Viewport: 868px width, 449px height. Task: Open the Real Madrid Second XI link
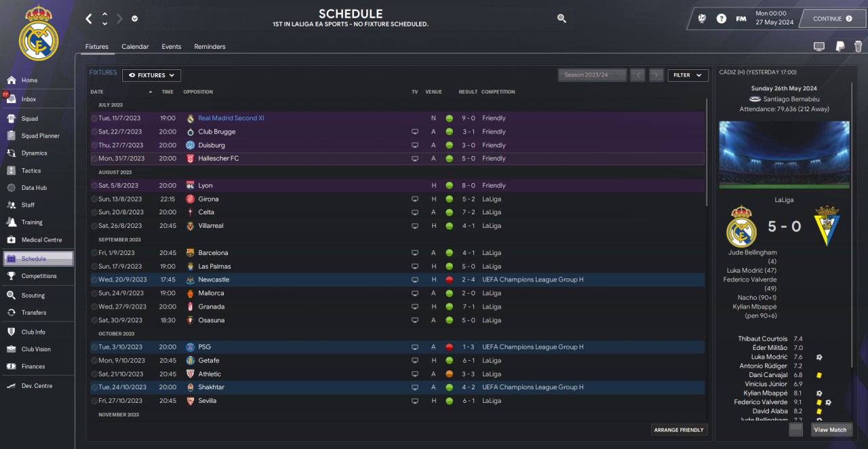(x=231, y=118)
